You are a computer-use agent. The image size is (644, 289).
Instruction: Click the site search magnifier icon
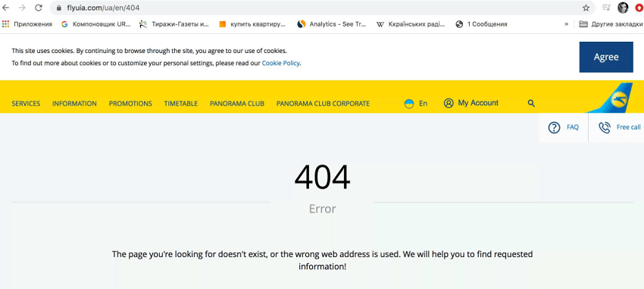click(531, 104)
